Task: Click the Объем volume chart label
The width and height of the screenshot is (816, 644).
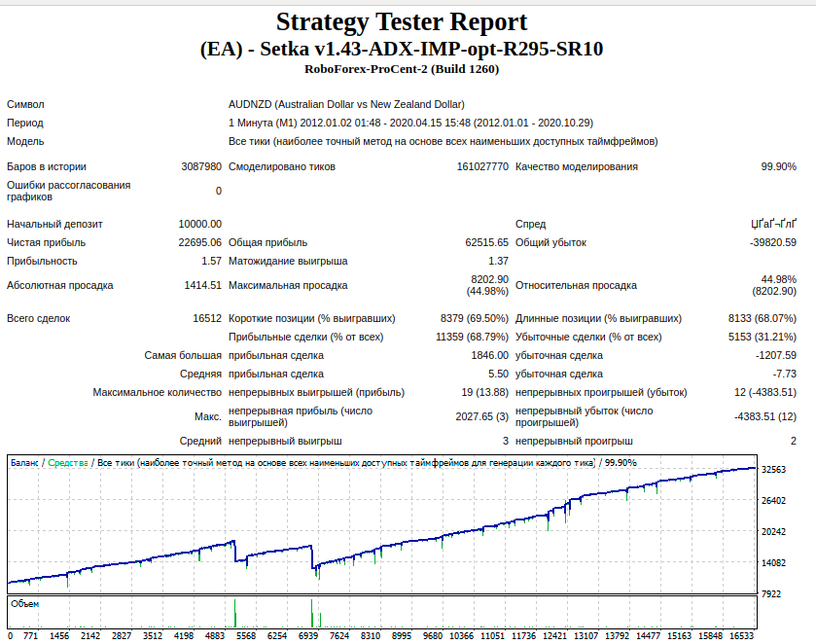Action: point(24,604)
